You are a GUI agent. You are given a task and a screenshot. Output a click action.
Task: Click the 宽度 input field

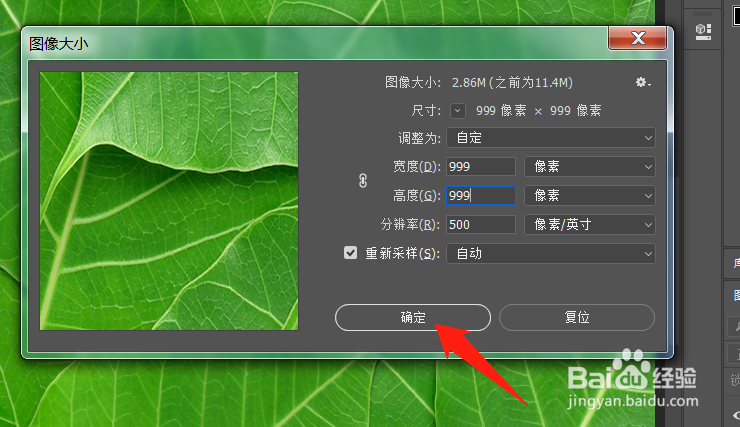point(481,167)
